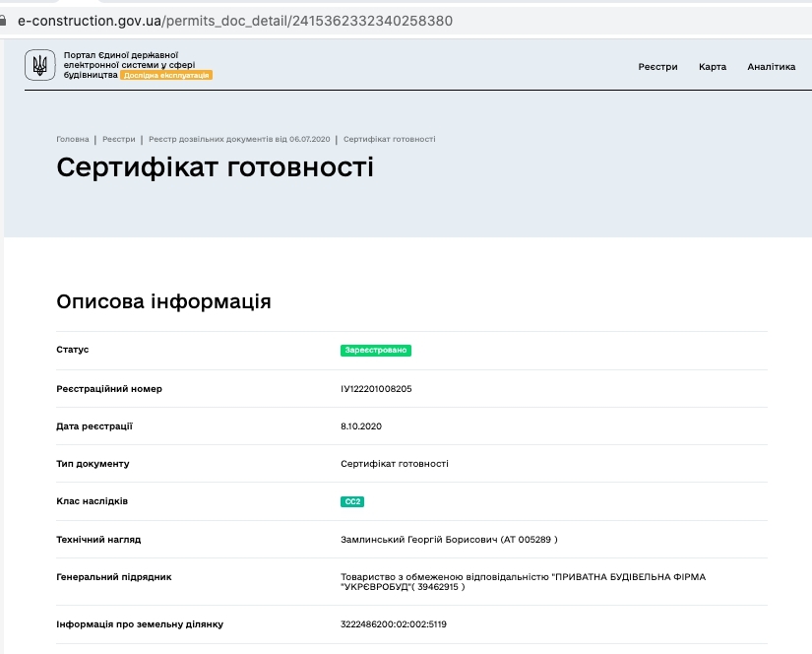Screen dimensions: 812x654
Task: Click the Реєстраційний номер label
Action: [109, 389]
